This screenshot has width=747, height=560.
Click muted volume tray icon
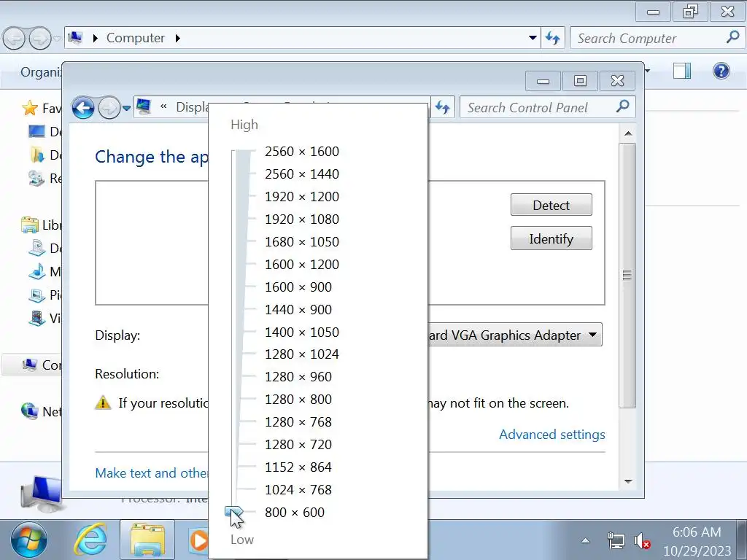coord(642,541)
